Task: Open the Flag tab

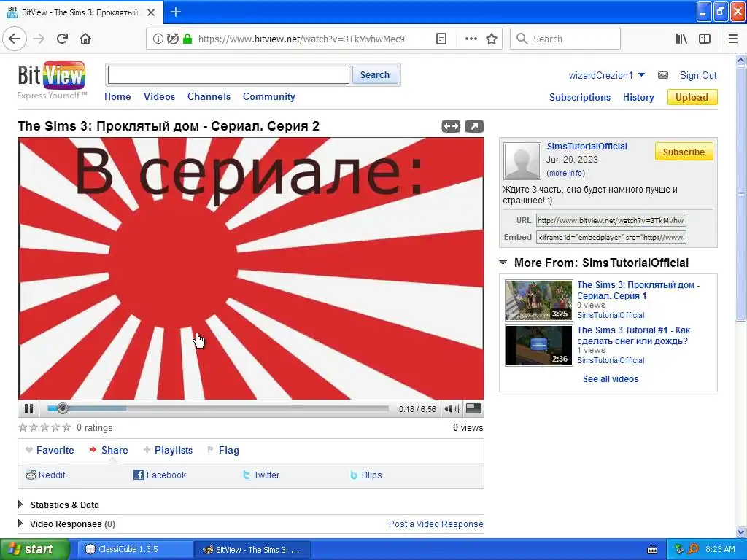Action: [x=223, y=450]
